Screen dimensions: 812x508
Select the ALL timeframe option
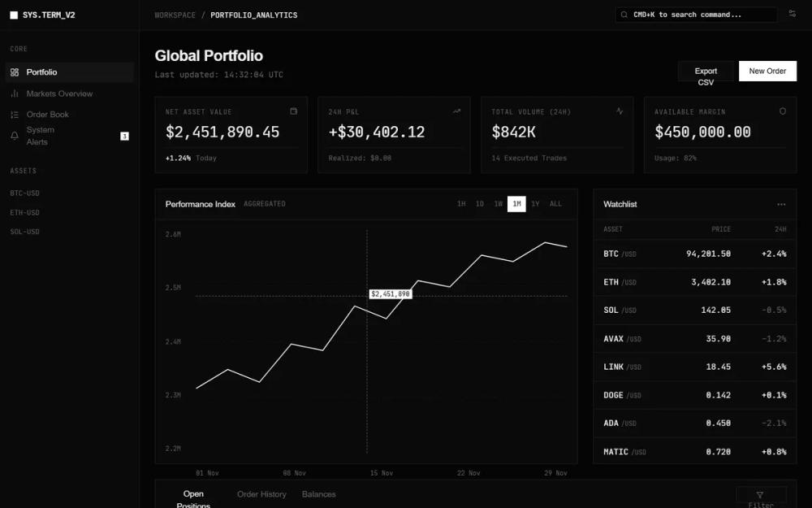pyautogui.click(x=556, y=204)
